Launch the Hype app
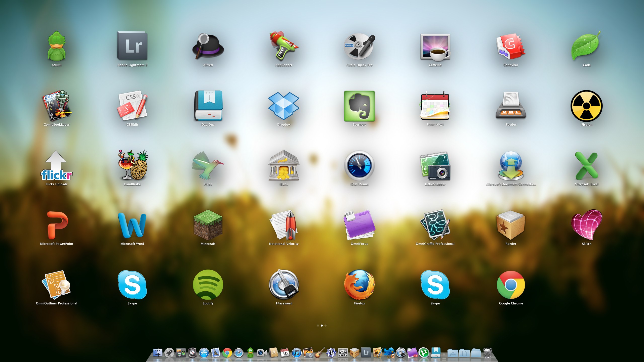The height and width of the screenshot is (362, 644). [x=208, y=165]
